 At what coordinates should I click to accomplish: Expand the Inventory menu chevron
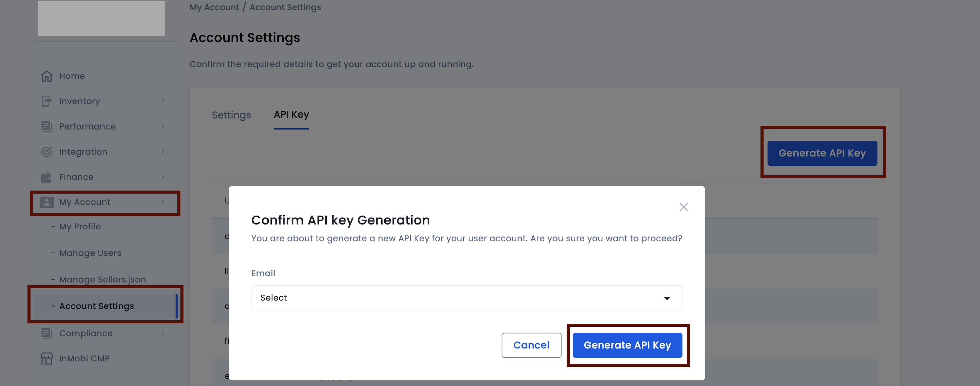(x=163, y=101)
